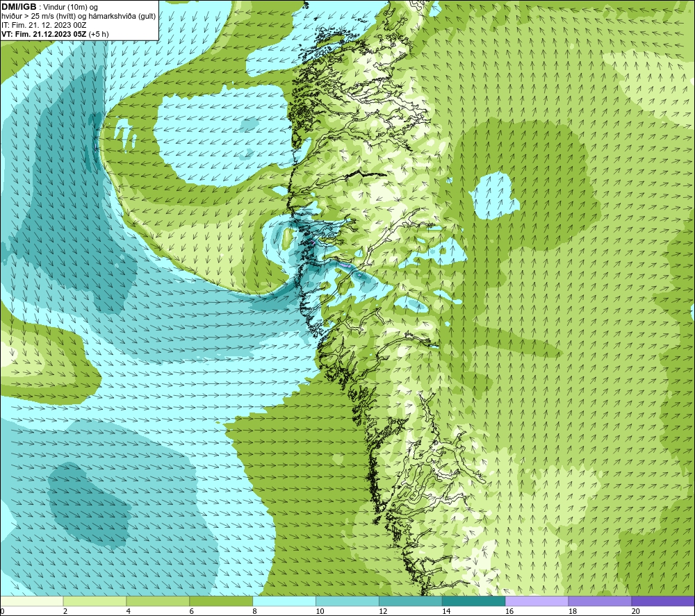Click the legend scale label '6'
Screen dimensions: 695x616
coord(192,612)
